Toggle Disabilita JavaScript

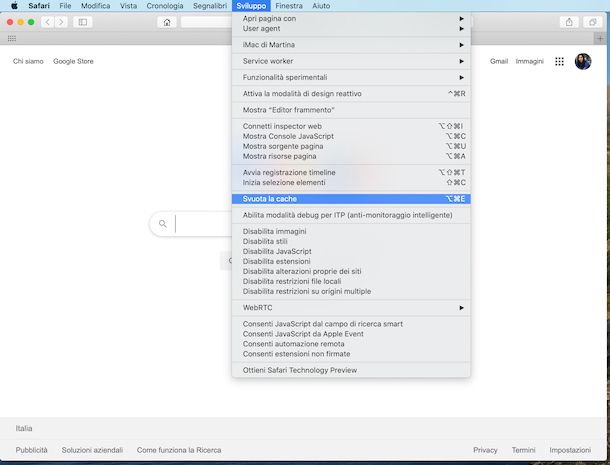(x=351, y=251)
